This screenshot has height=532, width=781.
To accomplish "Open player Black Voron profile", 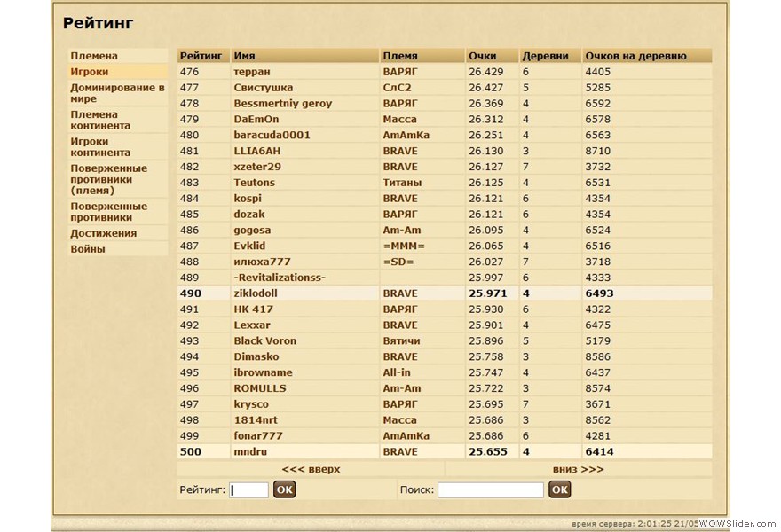I will coord(264,340).
